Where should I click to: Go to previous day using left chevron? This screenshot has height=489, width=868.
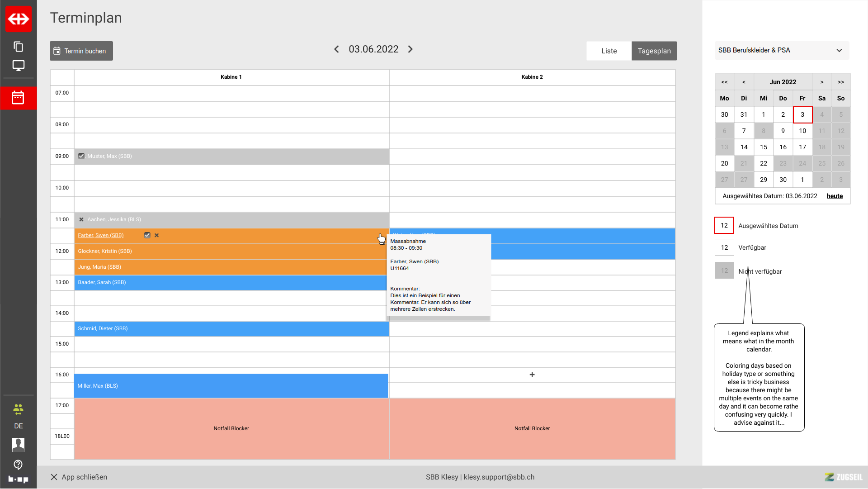[336, 49]
